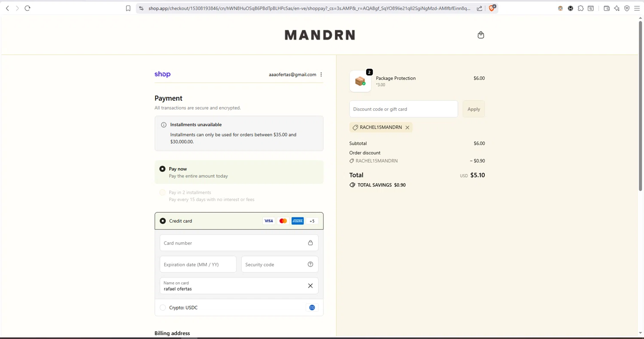Image resolution: width=644 pixels, height=339 pixels.
Task: Open the shopping bag cart icon
Action: tap(481, 35)
